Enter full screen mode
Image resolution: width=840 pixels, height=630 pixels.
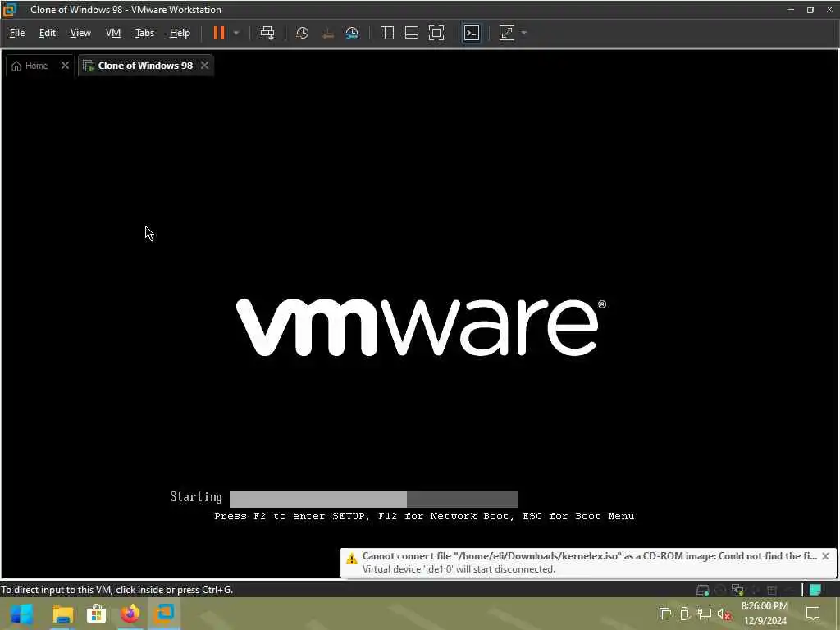(x=436, y=33)
